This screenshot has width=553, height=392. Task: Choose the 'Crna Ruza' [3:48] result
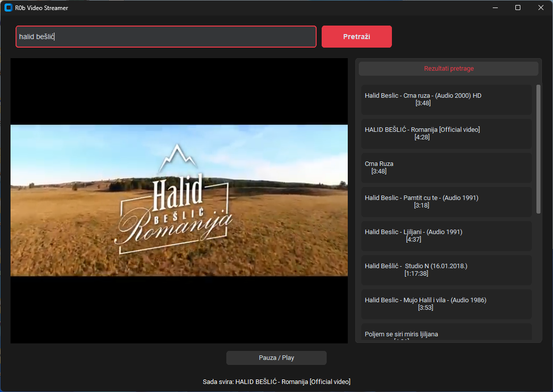pos(447,167)
